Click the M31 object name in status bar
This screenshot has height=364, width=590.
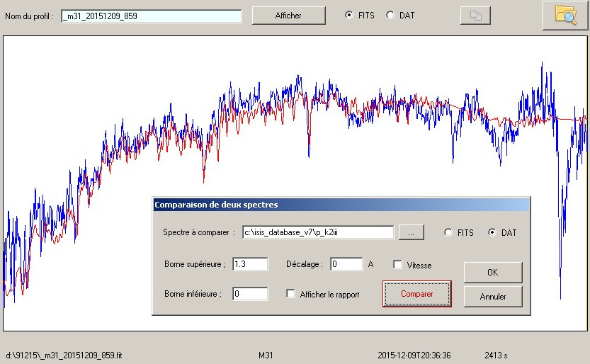(x=266, y=355)
